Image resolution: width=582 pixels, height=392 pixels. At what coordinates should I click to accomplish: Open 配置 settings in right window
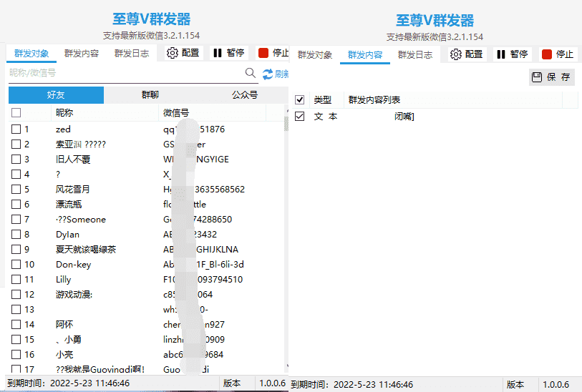[x=467, y=54]
